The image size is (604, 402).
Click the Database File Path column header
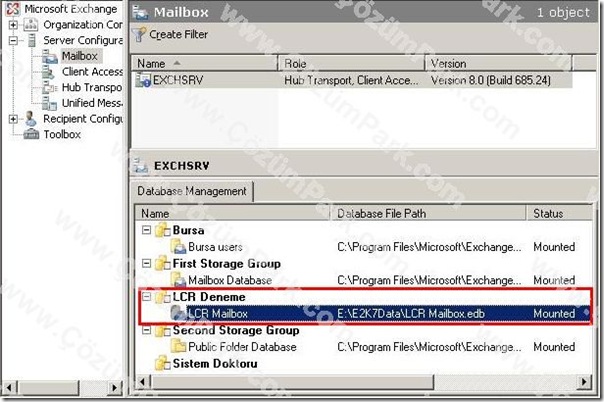point(428,213)
